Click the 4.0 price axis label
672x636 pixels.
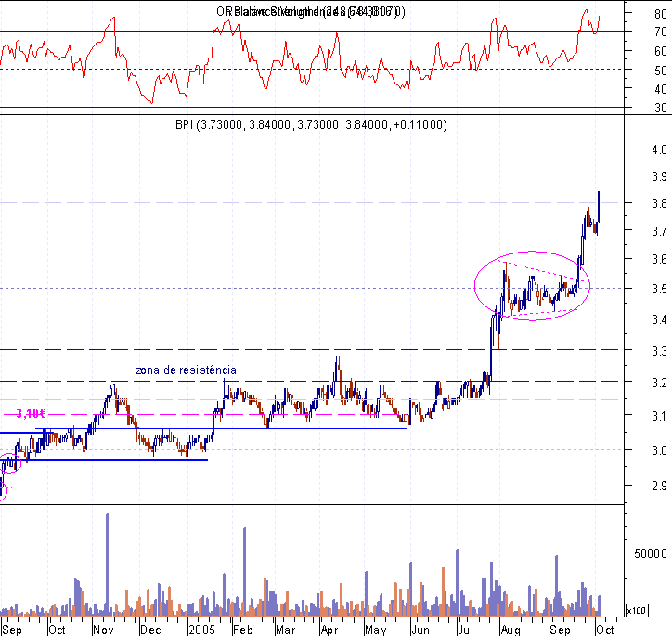659,149
